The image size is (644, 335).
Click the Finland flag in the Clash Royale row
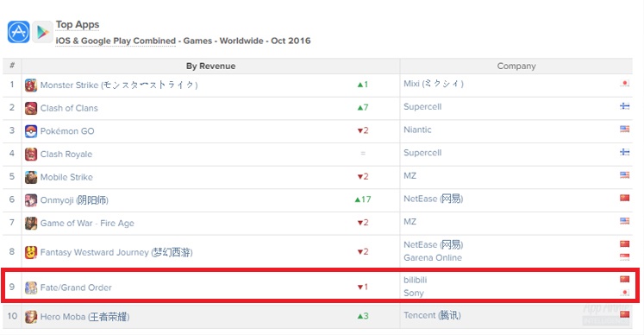624,152
